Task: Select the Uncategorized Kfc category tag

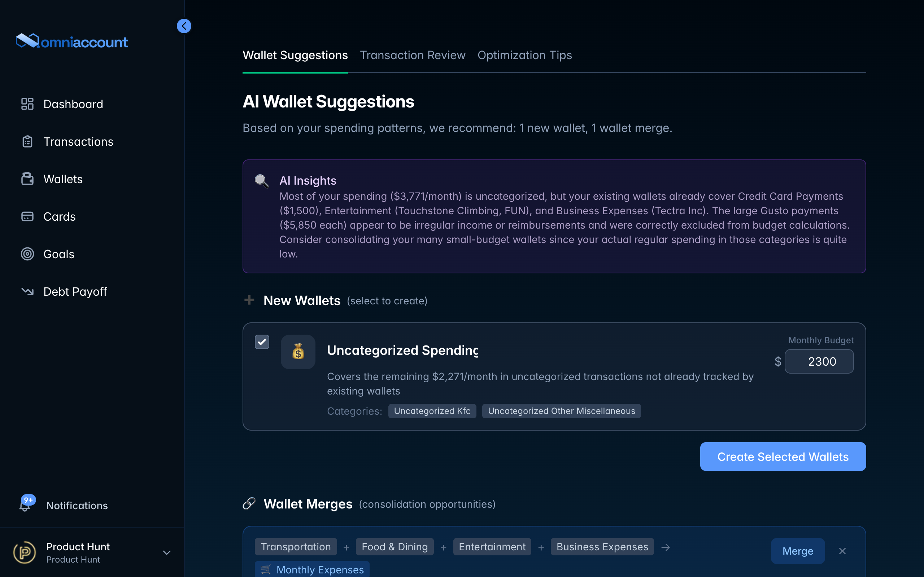Action: 432,411
